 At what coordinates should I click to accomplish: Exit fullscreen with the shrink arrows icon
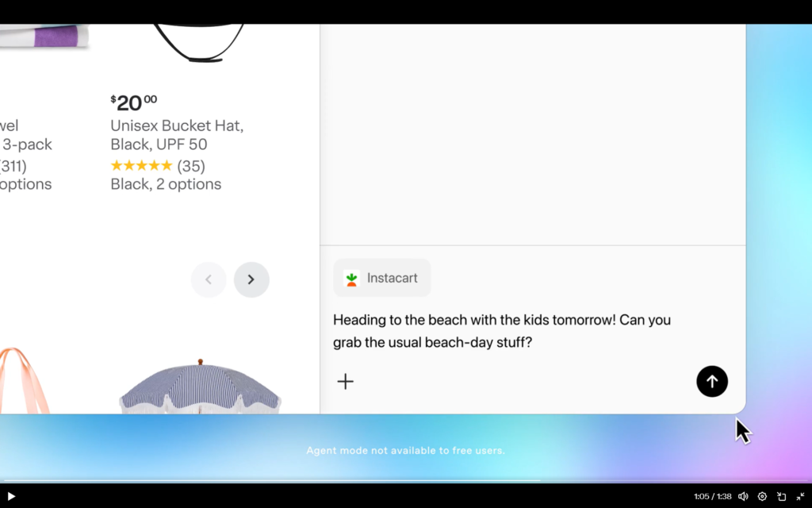click(x=799, y=496)
